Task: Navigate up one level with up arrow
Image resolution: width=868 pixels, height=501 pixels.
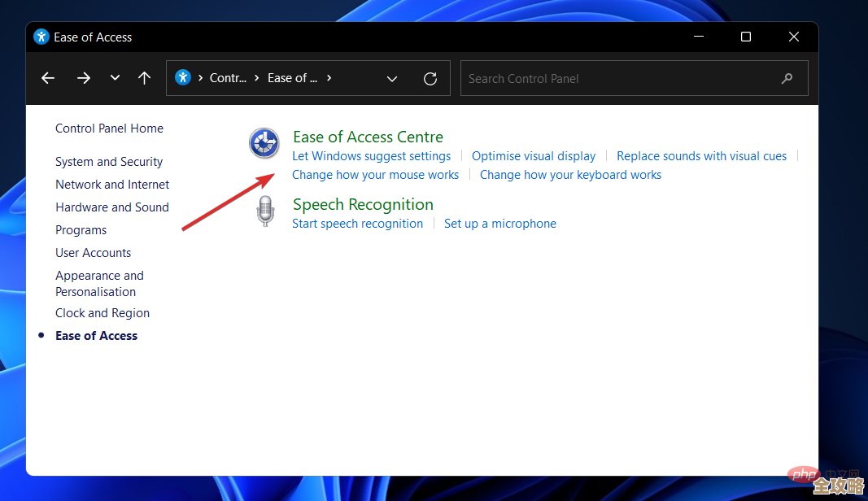Action: pyautogui.click(x=145, y=78)
